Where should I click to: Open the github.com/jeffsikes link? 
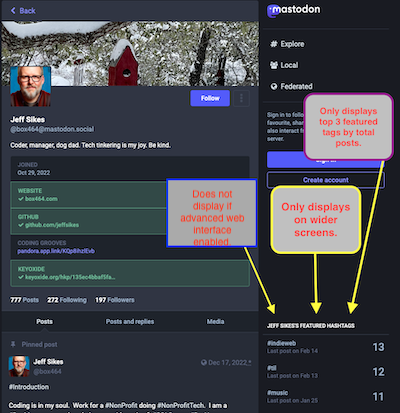click(x=52, y=225)
